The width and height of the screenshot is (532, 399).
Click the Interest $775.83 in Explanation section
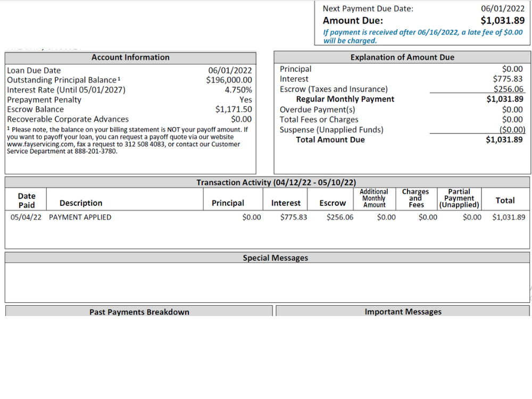tap(508, 79)
